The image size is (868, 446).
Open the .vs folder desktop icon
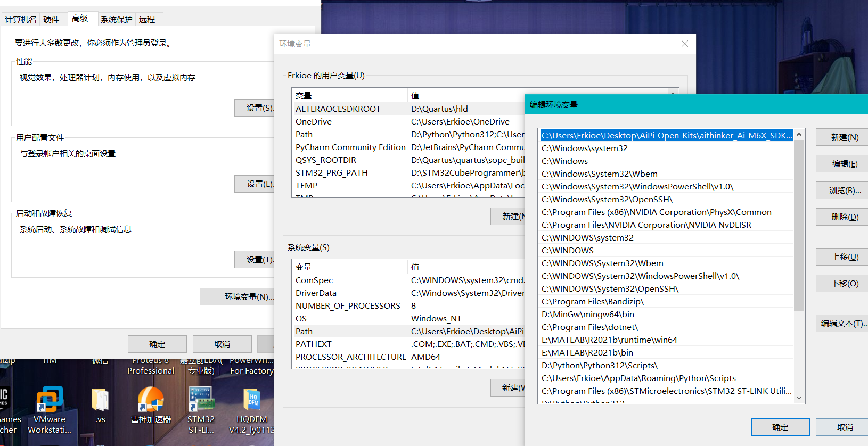click(100, 406)
